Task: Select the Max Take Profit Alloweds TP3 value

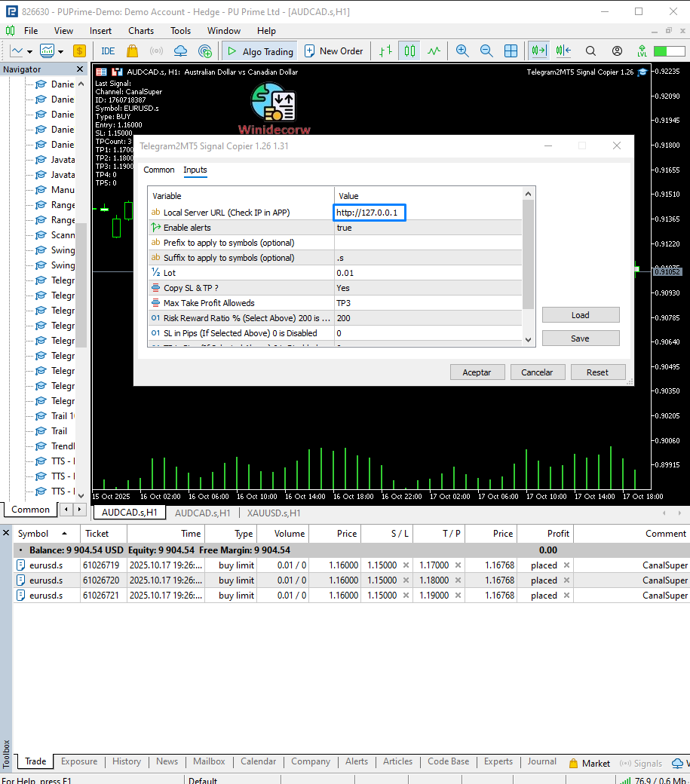Action: pyautogui.click(x=428, y=303)
